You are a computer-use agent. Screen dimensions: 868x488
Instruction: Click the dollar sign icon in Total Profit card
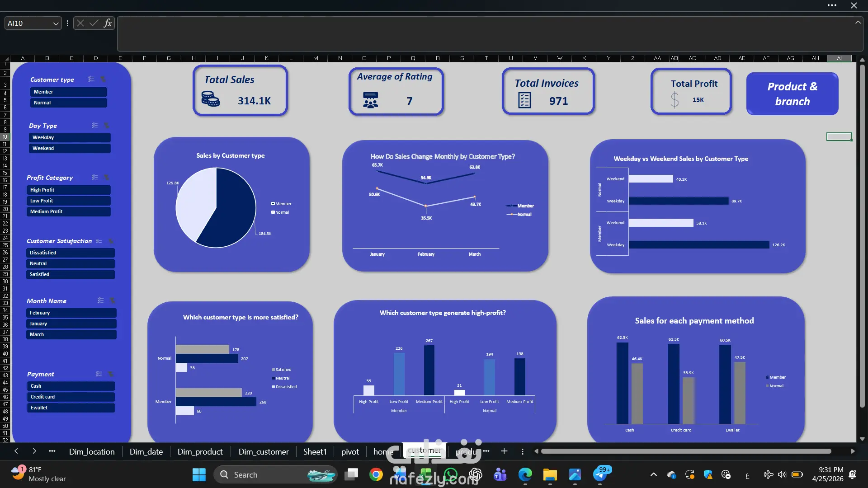tap(675, 99)
